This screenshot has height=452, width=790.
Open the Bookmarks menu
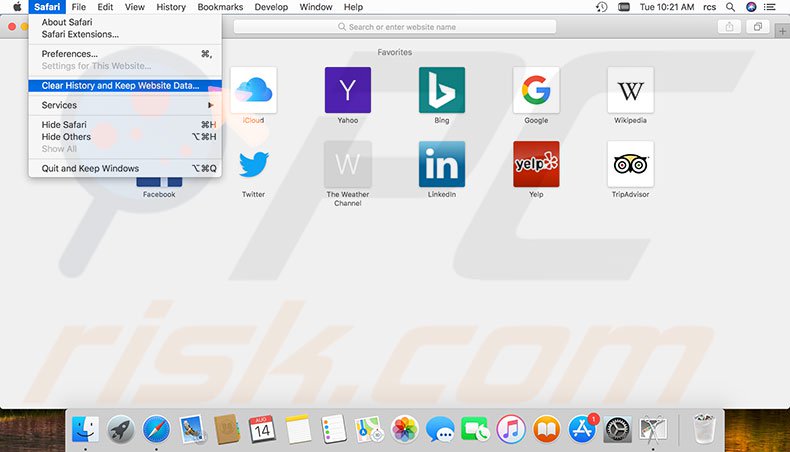tap(220, 7)
